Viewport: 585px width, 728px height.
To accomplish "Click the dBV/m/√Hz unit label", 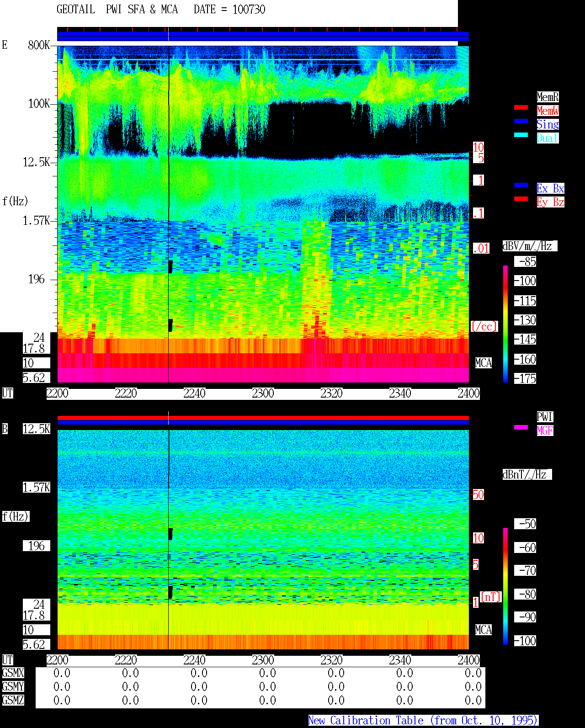I will [530, 246].
